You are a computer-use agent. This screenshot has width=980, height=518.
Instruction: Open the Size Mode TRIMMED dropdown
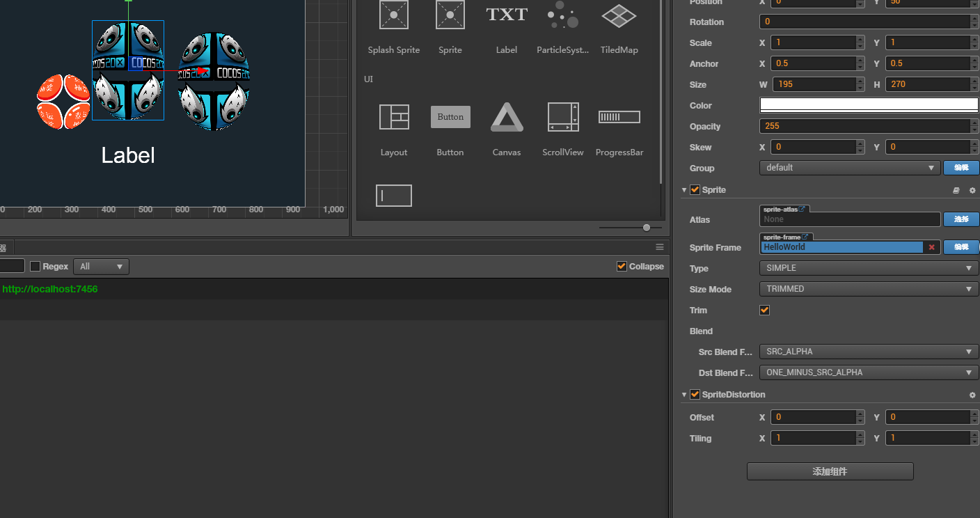[868, 289]
